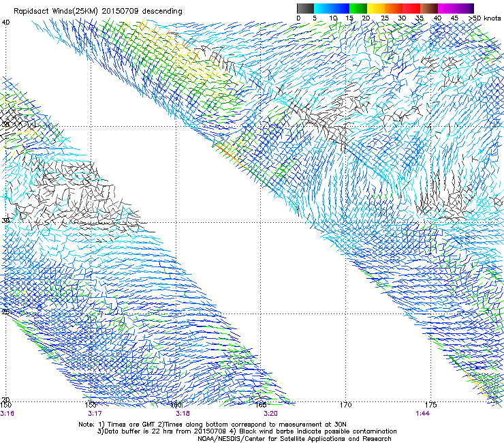The image size is (504, 443).
Task: Click the '>50 knots' legend label
Action: pyautogui.click(x=484, y=18)
